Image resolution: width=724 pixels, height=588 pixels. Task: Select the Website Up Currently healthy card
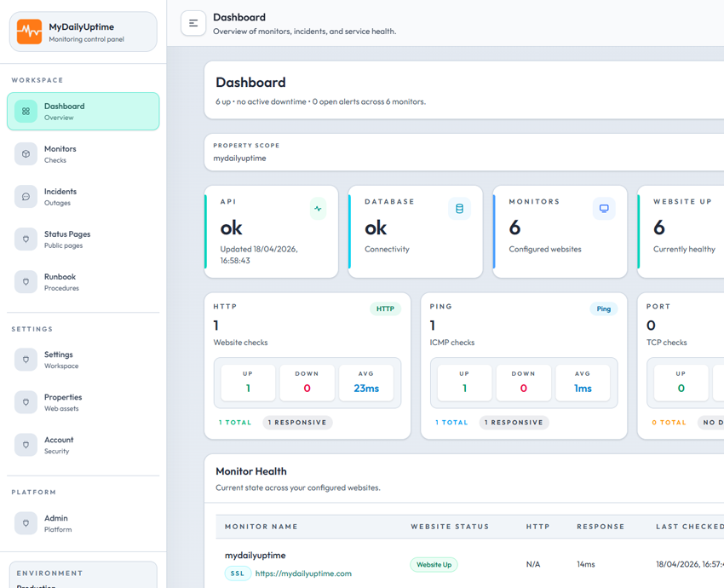(x=681, y=232)
